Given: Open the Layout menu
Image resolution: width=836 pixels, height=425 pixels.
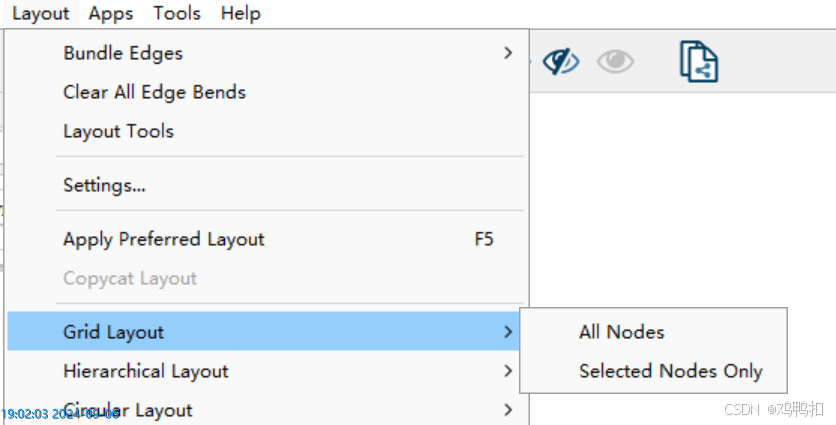Looking at the screenshot, I should (x=41, y=13).
